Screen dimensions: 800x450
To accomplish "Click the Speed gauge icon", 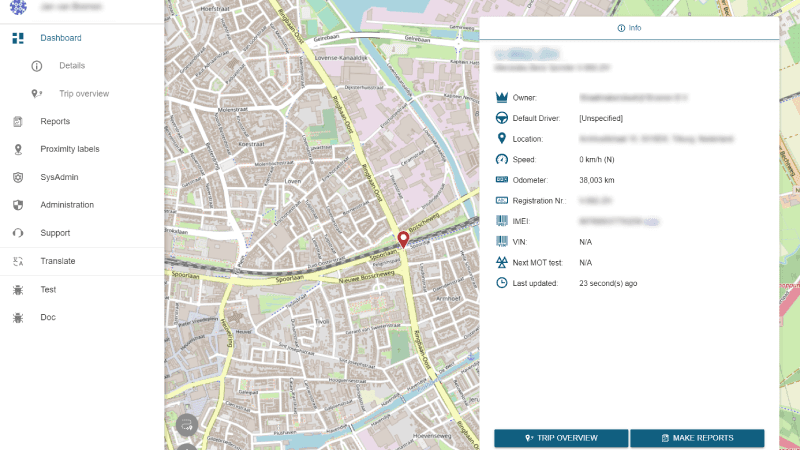I will point(502,159).
